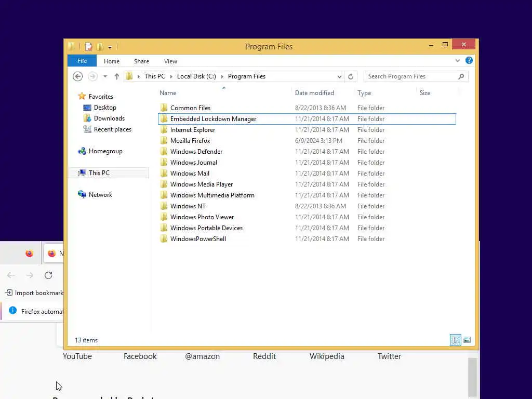Open Facebook shortcut in Firefox new tab
Screen dimensions: 532x399
click(x=140, y=356)
